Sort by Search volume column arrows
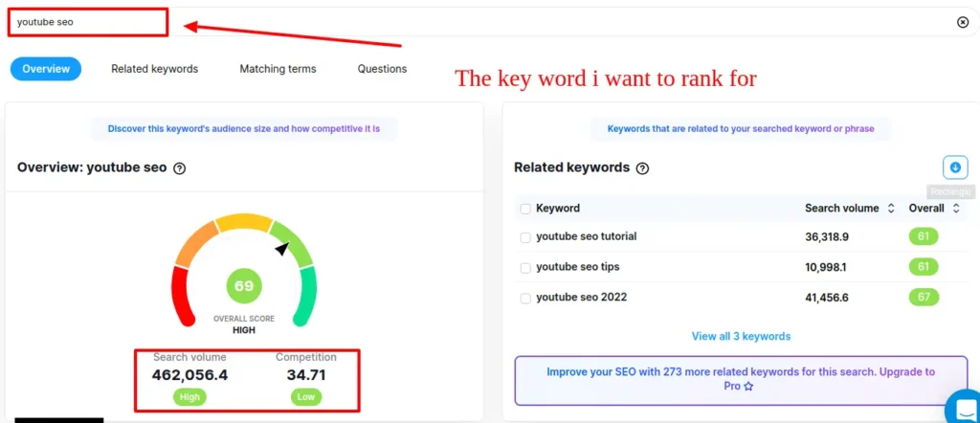Image resolution: width=980 pixels, height=423 pixels. click(x=891, y=209)
